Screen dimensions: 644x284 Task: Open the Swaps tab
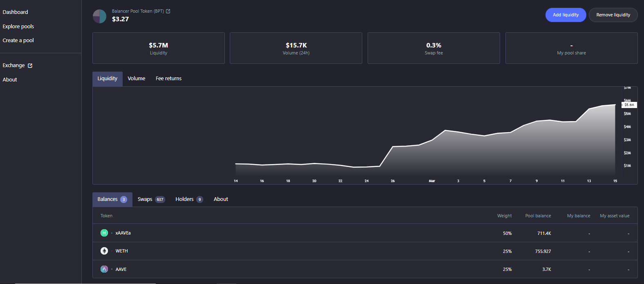151,199
